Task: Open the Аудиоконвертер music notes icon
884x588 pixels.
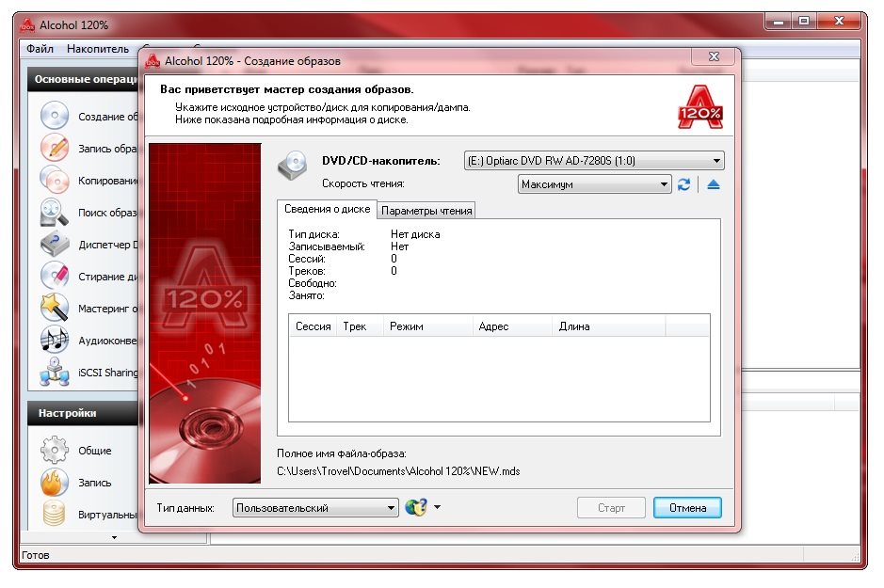Action: 54,341
